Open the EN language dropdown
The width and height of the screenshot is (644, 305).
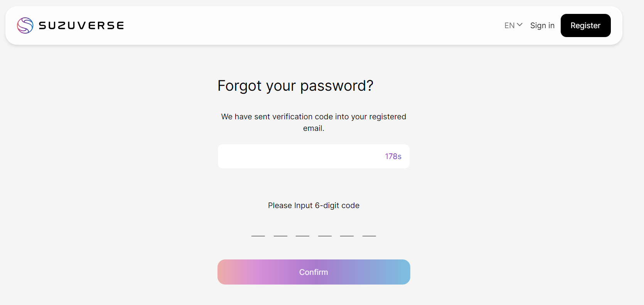[x=509, y=25]
